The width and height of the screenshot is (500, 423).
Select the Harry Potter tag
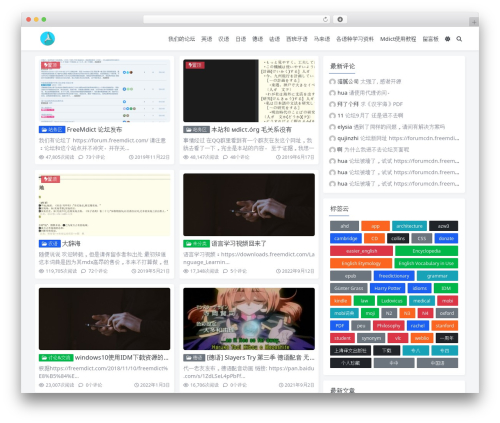click(387, 288)
